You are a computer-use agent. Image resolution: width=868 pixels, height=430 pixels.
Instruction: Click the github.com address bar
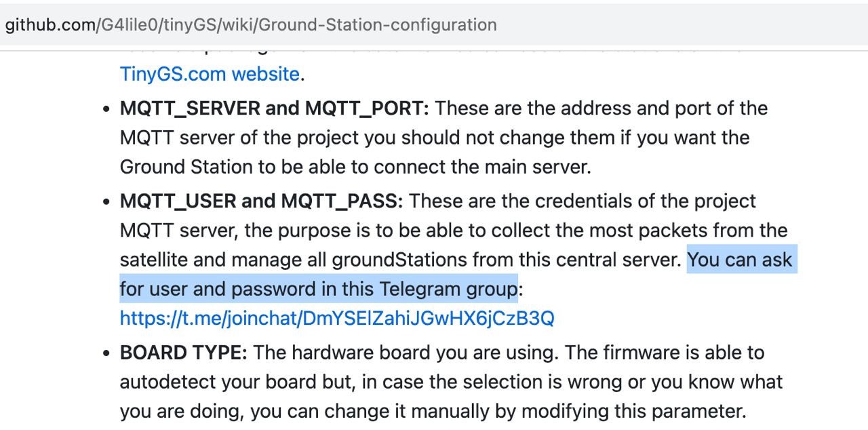pos(434,25)
